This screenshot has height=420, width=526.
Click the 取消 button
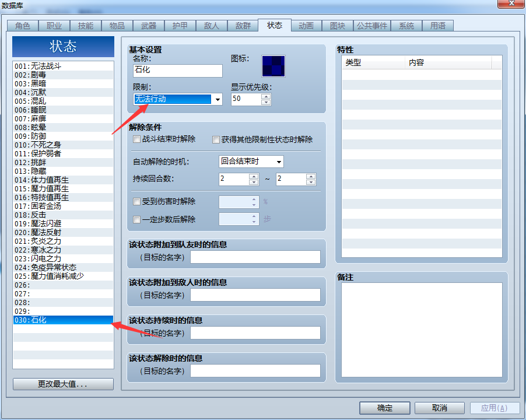tap(440, 408)
